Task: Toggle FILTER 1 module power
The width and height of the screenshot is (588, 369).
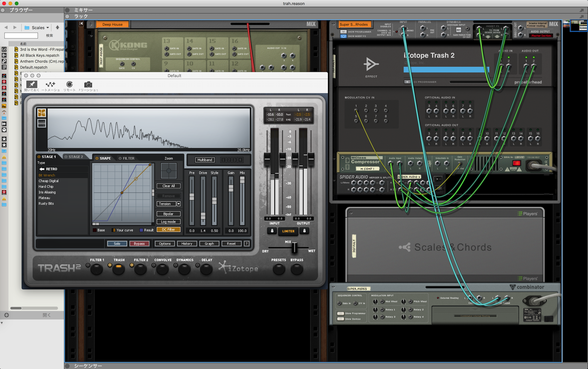Action: pos(88,265)
